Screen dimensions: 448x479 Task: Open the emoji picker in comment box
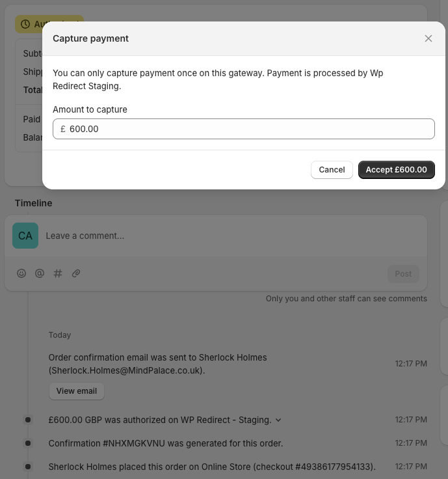21,273
